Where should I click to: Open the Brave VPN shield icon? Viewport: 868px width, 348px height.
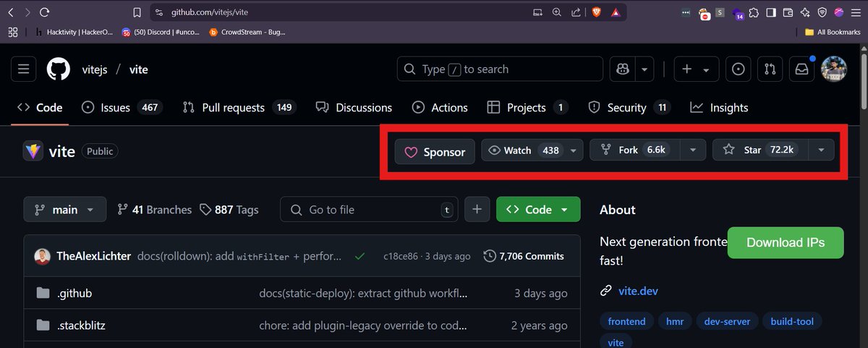point(822,12)
